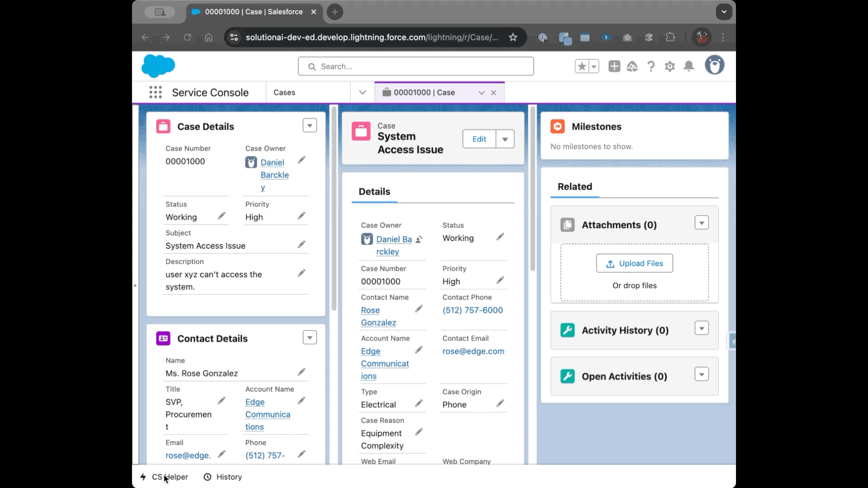Bookmark the page in the browser address bar

coord(513,37)
